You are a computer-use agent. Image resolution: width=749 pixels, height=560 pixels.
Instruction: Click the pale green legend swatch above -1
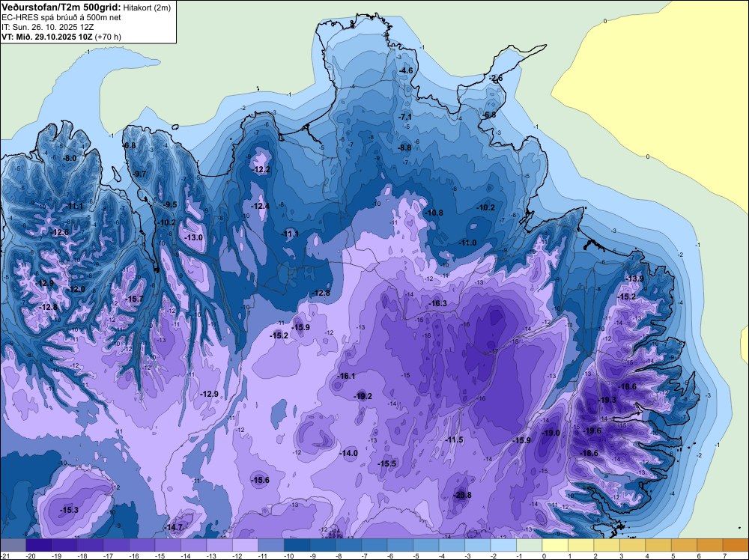[x=529, y=545]
